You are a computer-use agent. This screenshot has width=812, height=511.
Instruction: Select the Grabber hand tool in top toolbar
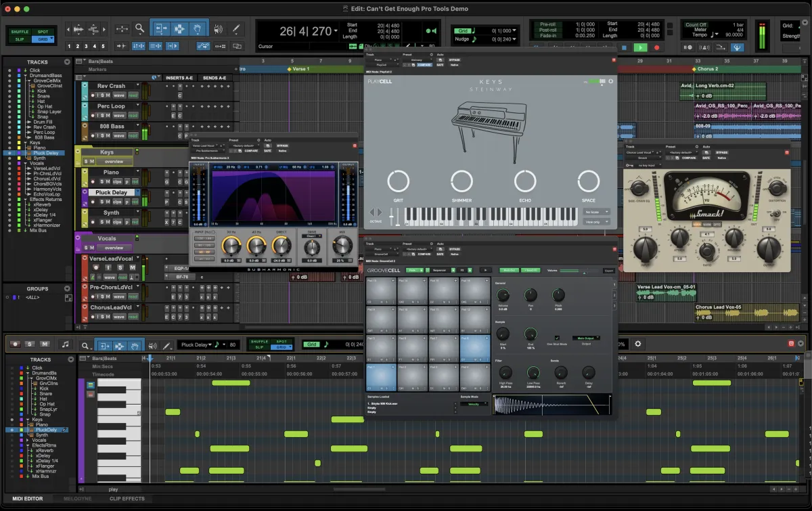tap(198, 29)
